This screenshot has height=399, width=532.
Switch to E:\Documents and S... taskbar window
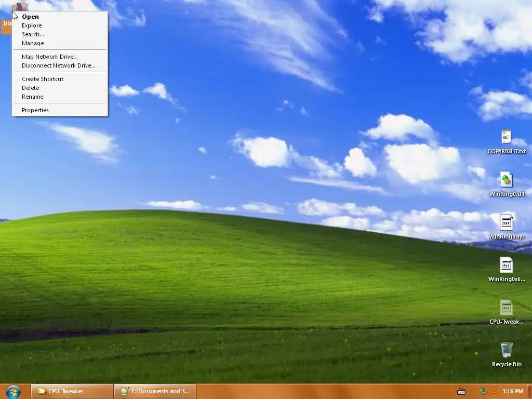pos(155,391)
